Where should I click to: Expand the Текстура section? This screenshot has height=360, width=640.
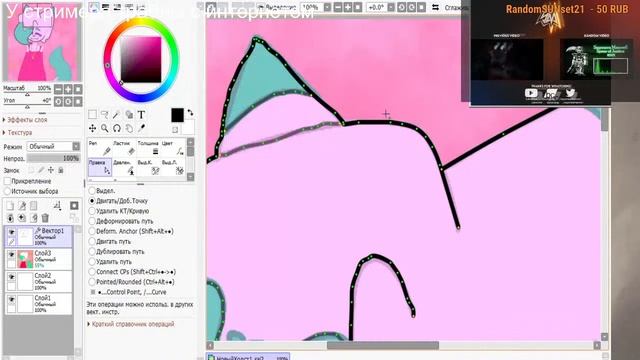pyautogui.click(x=17, y=132)
